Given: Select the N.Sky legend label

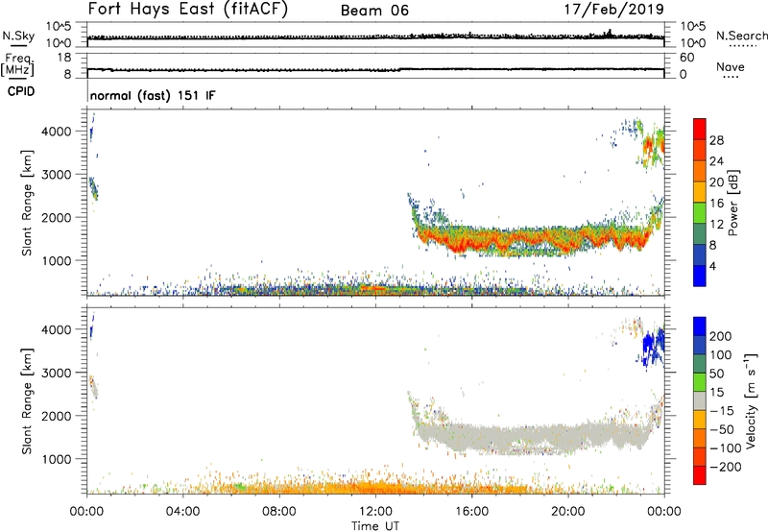Looking at the screenshot, I should tap(18, 36).
